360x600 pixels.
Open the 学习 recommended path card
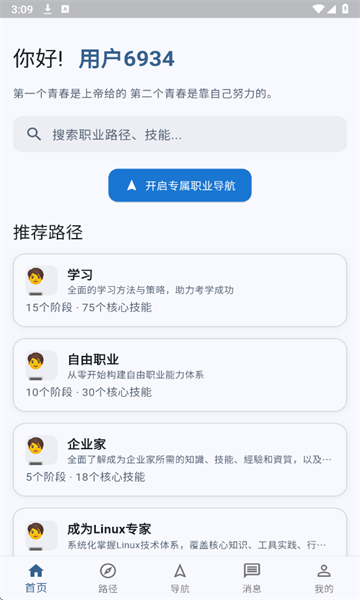(x=180, y=290)
